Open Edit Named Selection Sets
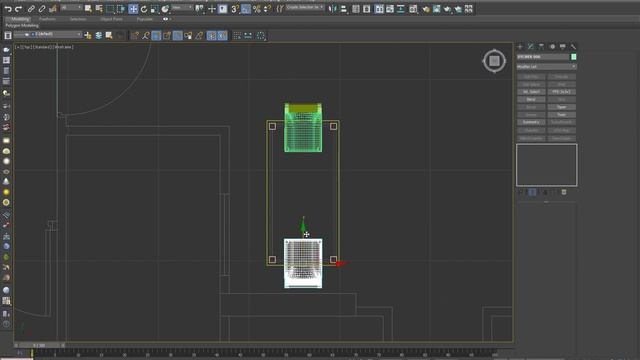Screen dimensions: 640x360 [280, 9]
